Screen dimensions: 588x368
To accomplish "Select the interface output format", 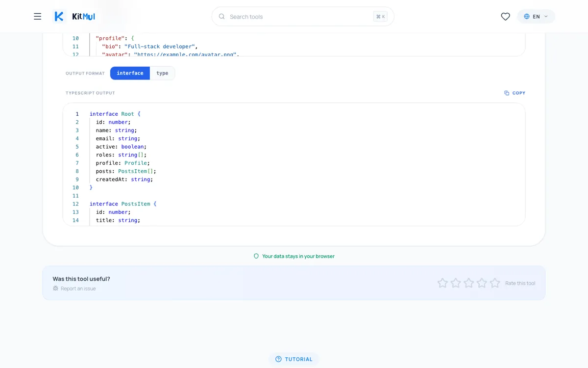I will point(129,73).
